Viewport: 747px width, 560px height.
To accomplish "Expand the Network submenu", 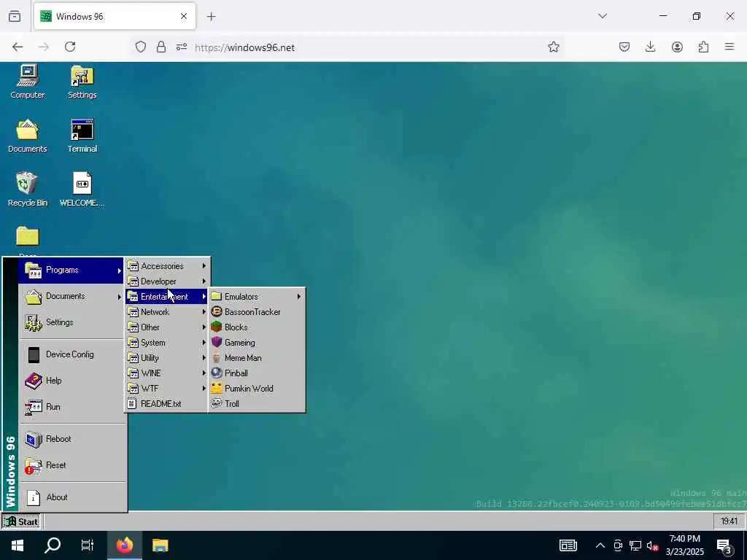I will [167, 312].
